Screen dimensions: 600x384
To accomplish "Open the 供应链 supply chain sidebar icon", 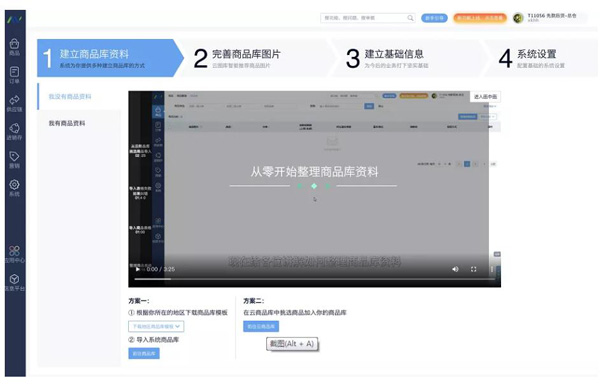I will (x=15, y=103).
